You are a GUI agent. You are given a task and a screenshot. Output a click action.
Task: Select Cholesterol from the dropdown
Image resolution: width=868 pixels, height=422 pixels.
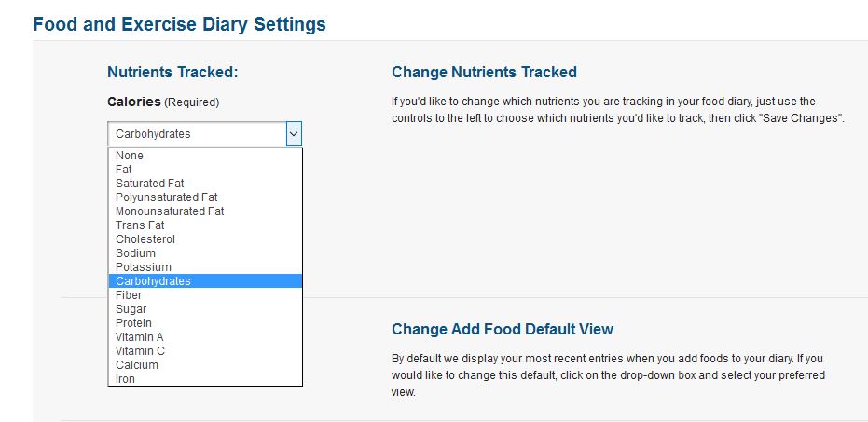pos(145,239)
